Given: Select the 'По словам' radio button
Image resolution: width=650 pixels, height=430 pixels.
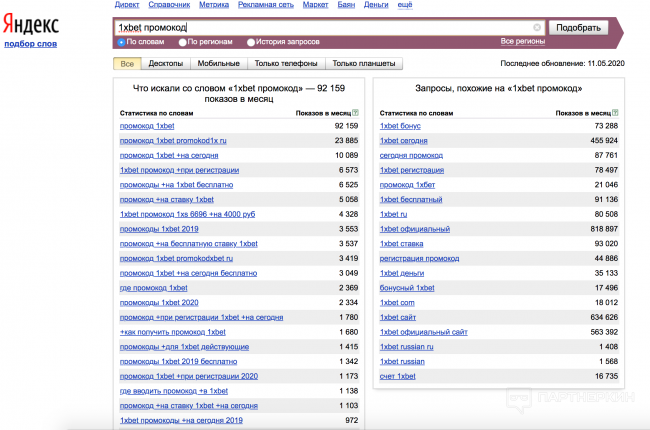Looking at the screenshot, I should (121, 42).
